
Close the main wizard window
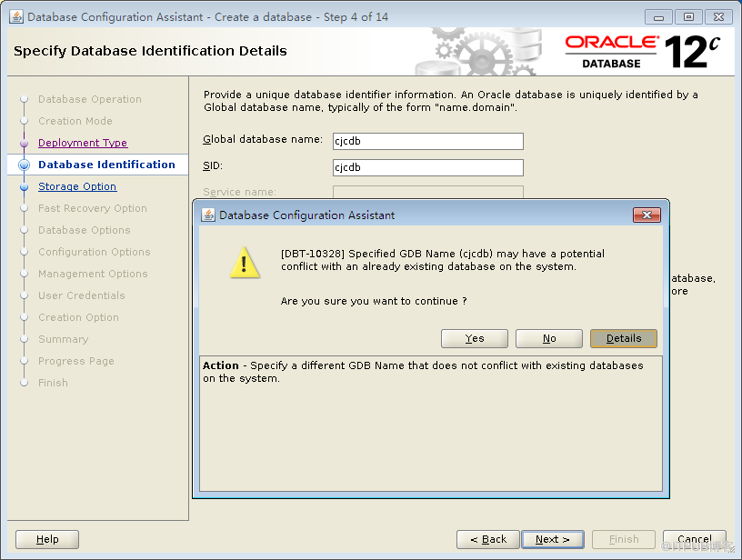pos(718,17)
